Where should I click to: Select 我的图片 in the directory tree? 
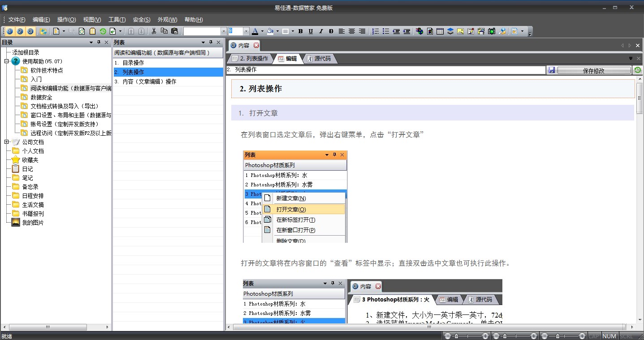point(33,223)
